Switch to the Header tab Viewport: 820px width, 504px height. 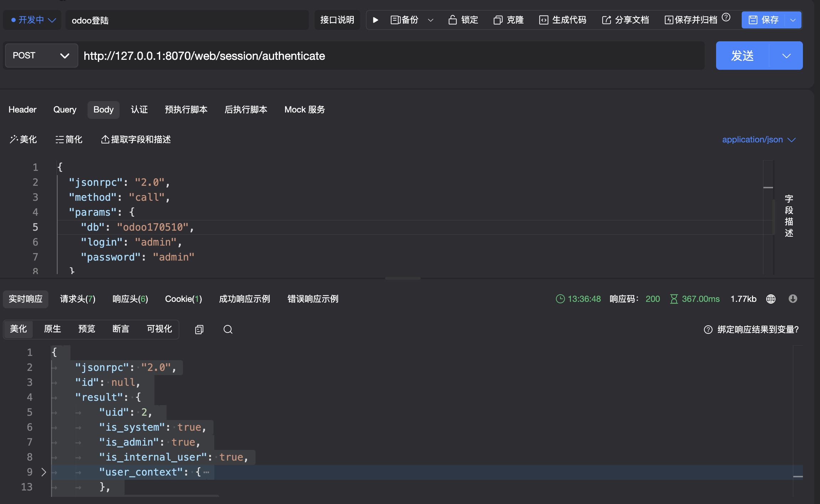(x=22, y=110)
